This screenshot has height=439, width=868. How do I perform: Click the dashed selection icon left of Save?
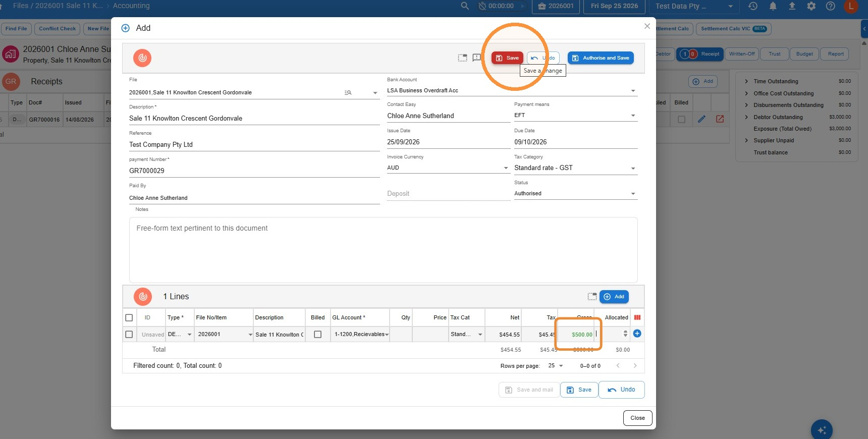point(462,58)
